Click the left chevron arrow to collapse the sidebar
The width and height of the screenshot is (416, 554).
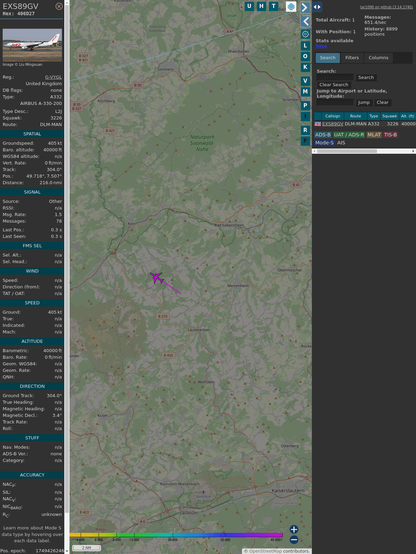point(305,22)
